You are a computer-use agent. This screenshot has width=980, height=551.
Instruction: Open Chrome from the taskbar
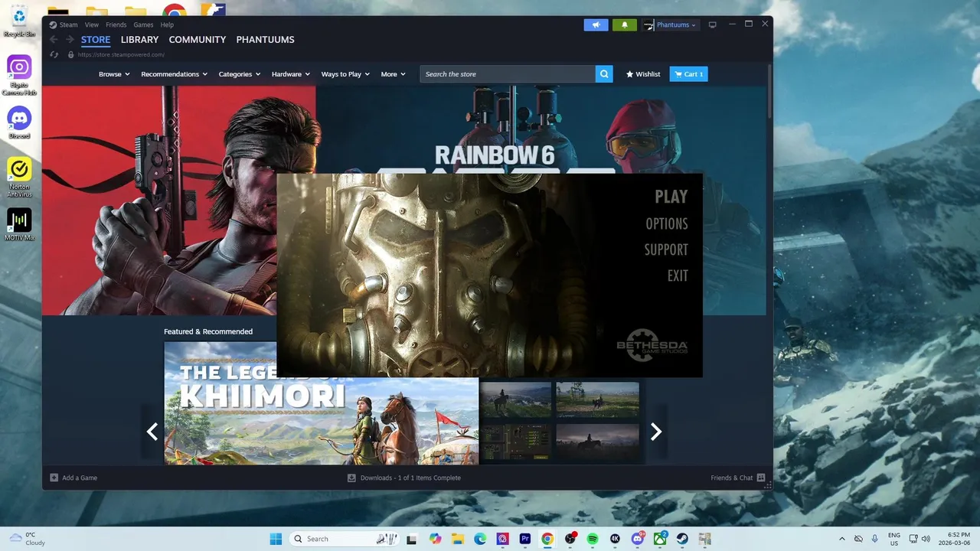(x=547, y=539)
